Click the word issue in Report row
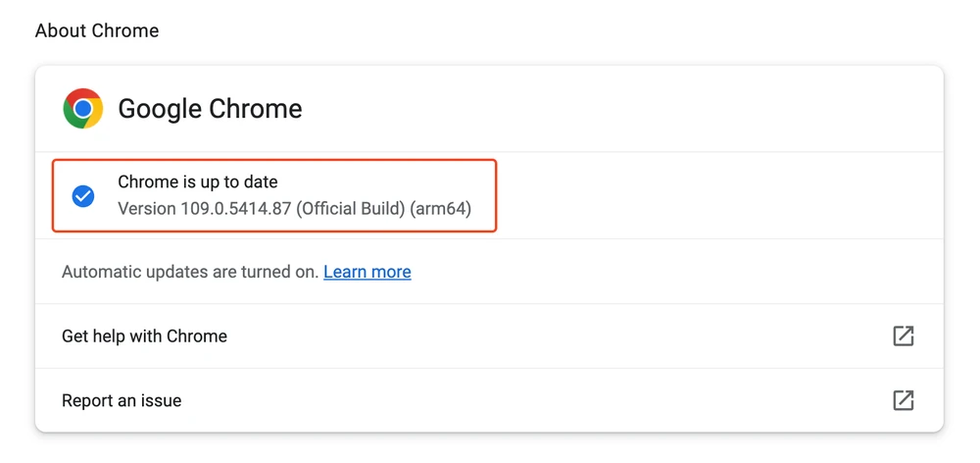980x463 pixels. tap(160, 400)
